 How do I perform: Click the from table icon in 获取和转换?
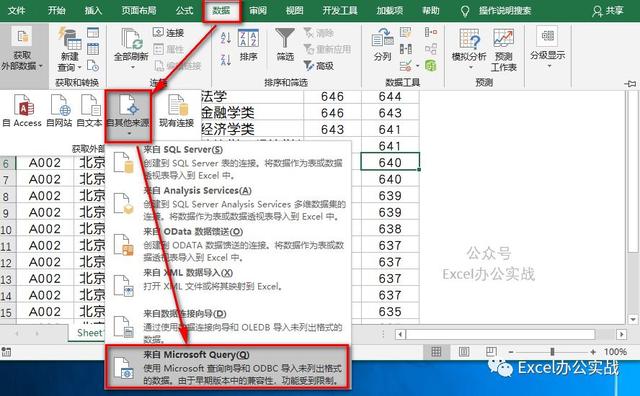93,49
